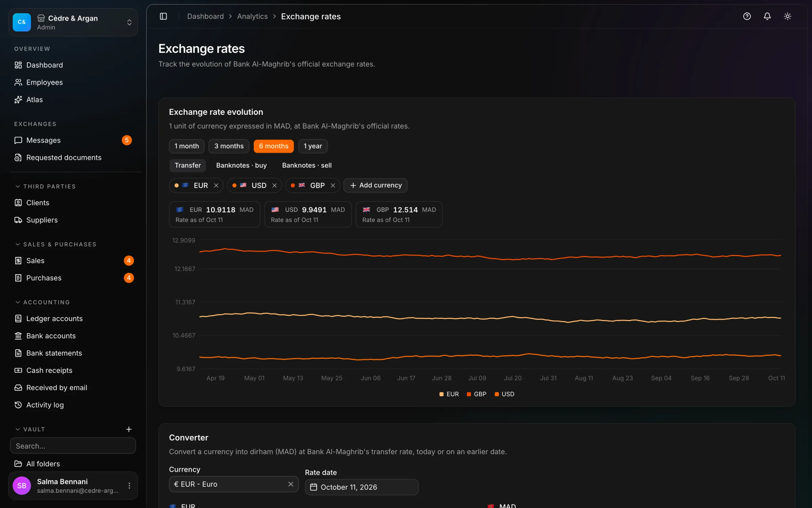Select the 1 year range
The height and width of the screenshot is (508, 812).
(x=313, y=146)
